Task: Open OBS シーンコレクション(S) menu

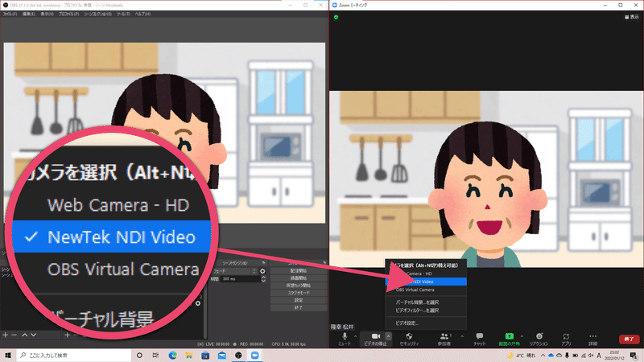Action: [x=97, y=14]
